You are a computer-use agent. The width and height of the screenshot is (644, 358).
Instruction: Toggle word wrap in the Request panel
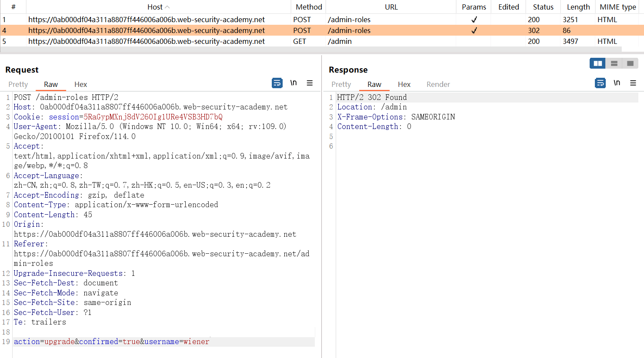pos(277,83)
